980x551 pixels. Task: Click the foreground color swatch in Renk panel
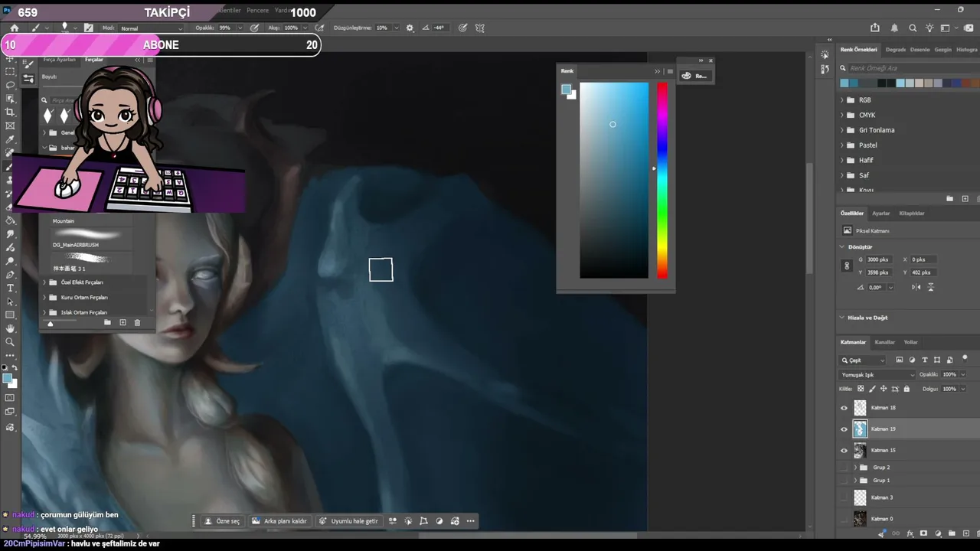pyautogui.click(x=566, y=90)
